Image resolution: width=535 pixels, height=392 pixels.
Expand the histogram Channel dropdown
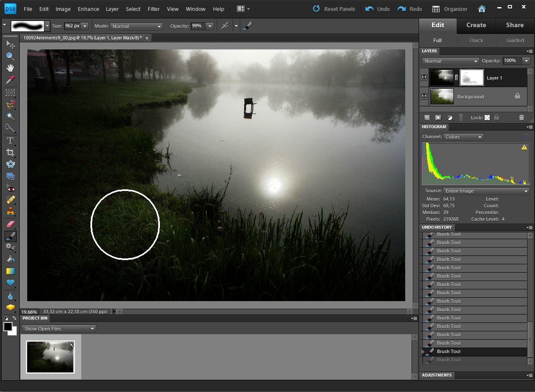463,137
